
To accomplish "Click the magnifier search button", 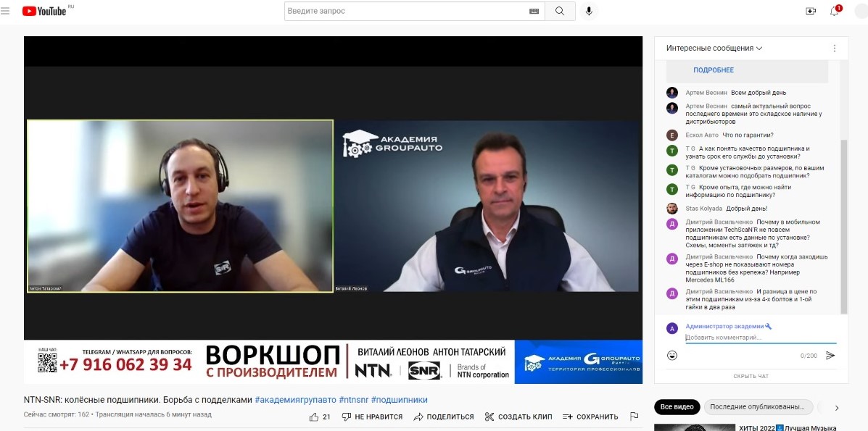I will [x=560, y=11].
